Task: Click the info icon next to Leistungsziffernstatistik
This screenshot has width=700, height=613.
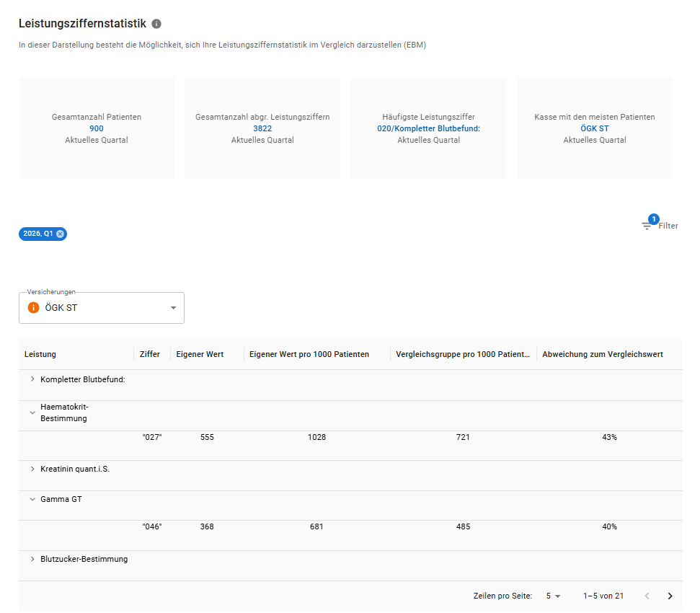Action: tap(156, 24)
